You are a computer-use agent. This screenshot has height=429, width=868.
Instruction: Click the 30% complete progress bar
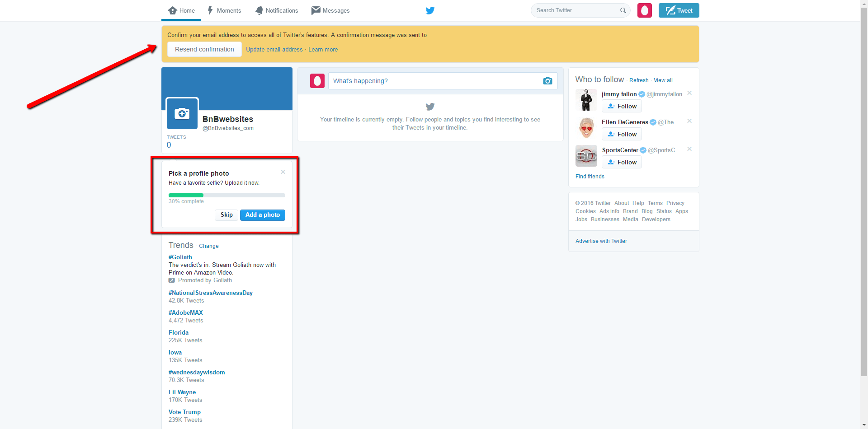click(226, 195)
